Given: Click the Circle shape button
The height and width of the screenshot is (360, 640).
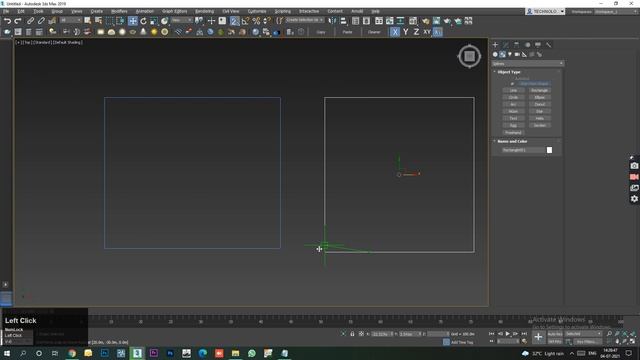Looking at the screenshot, I should tap(513, 98).
